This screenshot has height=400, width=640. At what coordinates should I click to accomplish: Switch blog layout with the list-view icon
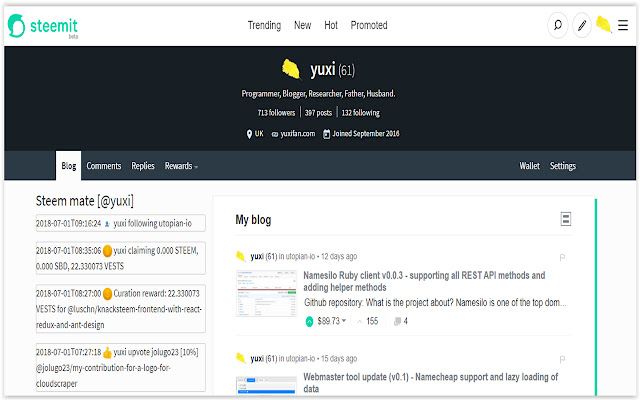(566, 219)
